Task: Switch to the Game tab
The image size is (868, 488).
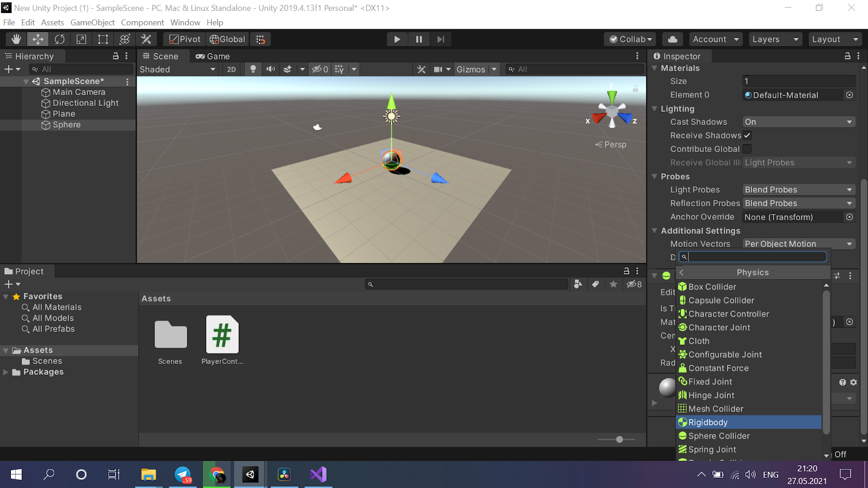Action: (x=213, y=56)
